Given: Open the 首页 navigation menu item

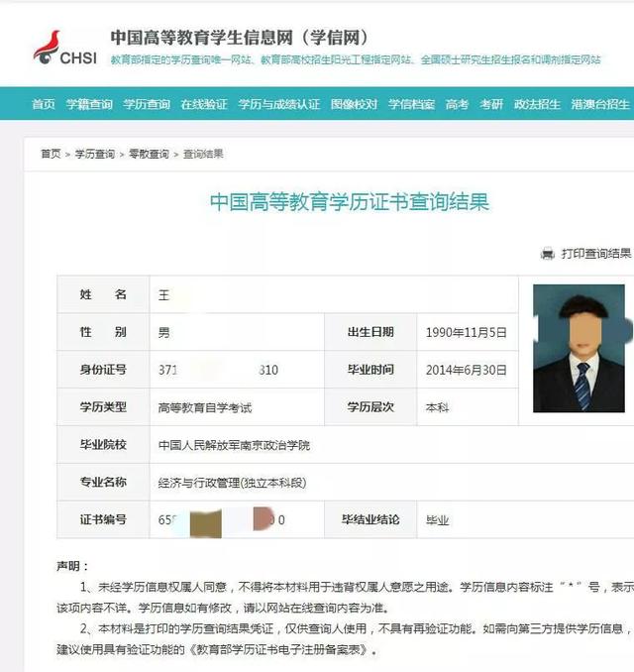Looking at the screenshot, I should tap(44, 104).
